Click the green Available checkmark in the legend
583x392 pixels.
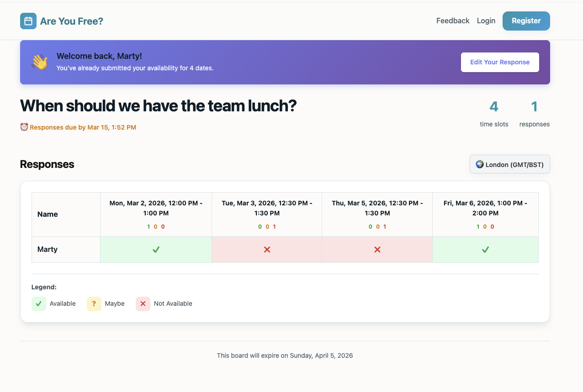click(x=38, y=303)
